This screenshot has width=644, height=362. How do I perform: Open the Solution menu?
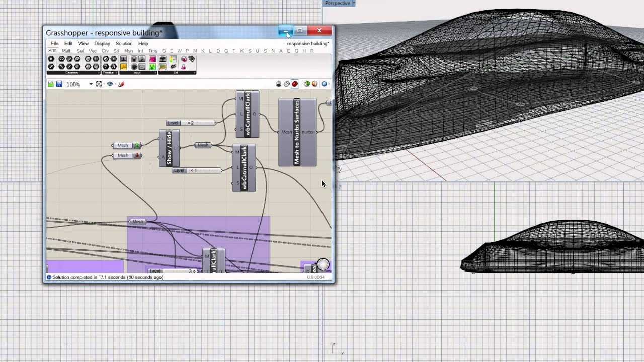(x=124, y=43)
